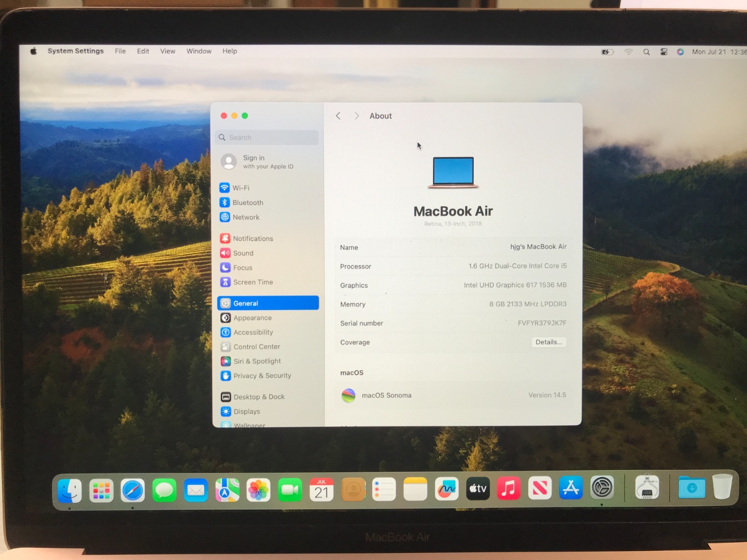747x560 pixels.
Task: Click Details next to Coverage
Action: point(549,342)
